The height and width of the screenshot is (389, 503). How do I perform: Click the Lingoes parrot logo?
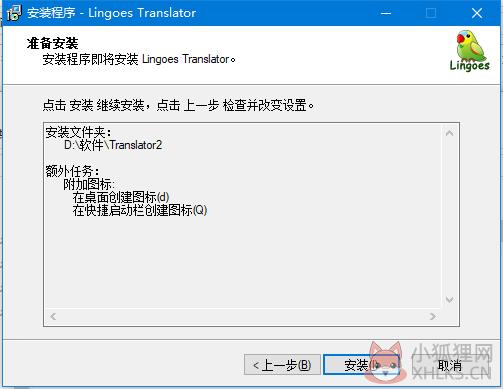(470, 51)
